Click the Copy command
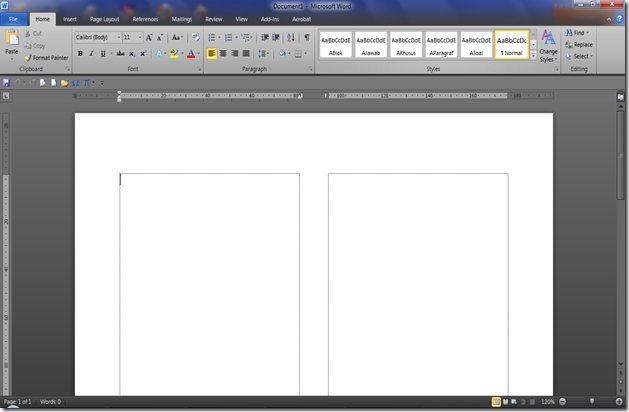 pyautogui.click(x=34, y=46)
